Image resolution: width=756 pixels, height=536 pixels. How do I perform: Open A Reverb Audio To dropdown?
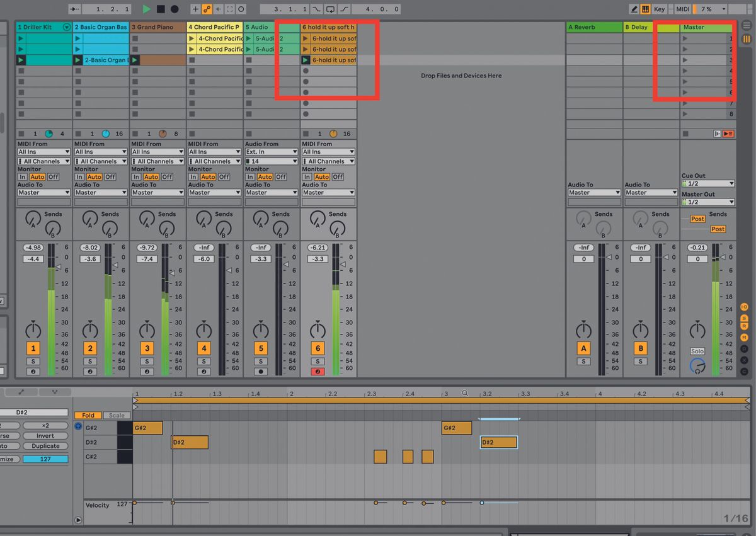(594, 193)
